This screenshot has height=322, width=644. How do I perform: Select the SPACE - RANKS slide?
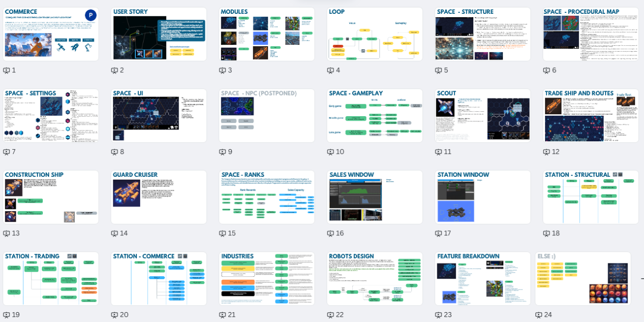click(267, 197)
